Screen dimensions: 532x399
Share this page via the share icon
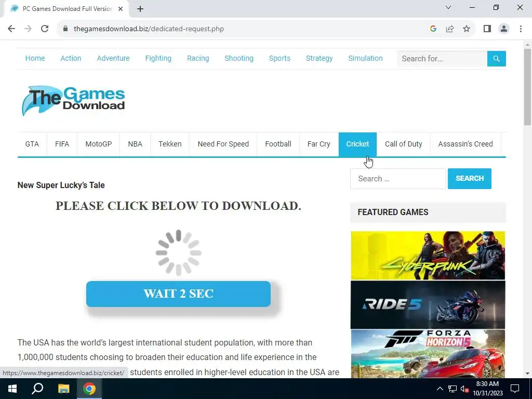point(450,29)
